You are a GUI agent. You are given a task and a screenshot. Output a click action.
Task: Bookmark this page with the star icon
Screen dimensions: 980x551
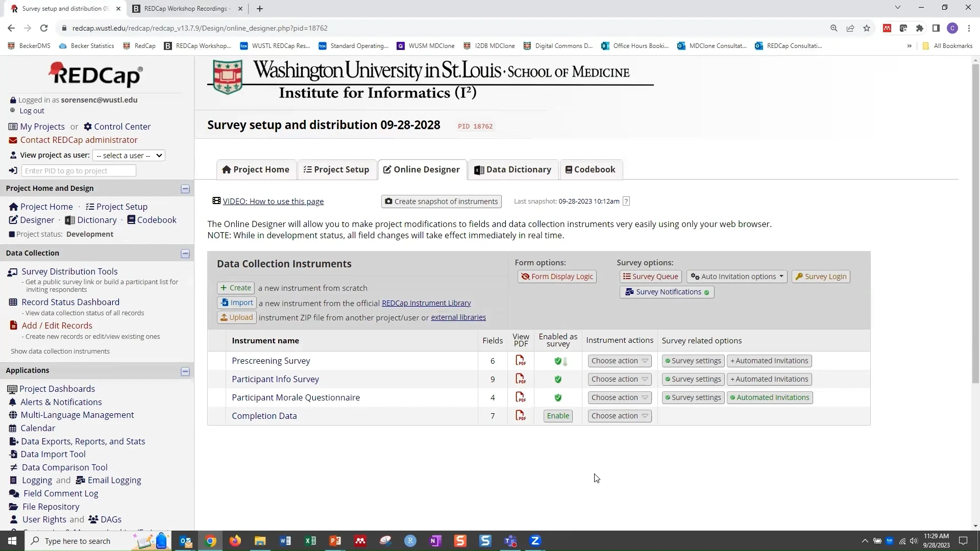click(x=867, y=28)
